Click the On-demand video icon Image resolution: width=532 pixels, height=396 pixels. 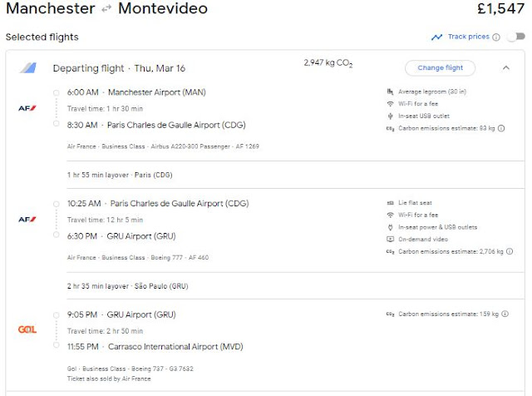(390, 240)
